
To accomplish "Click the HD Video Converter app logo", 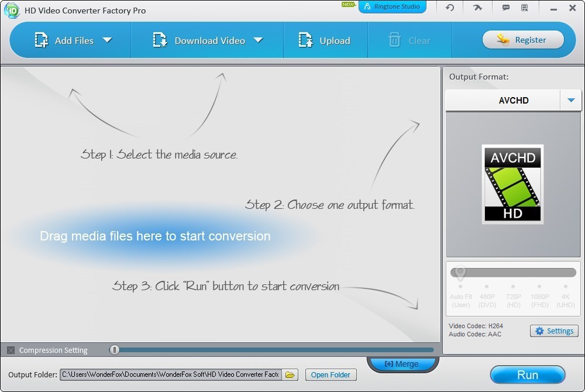I will coord(12,10).
